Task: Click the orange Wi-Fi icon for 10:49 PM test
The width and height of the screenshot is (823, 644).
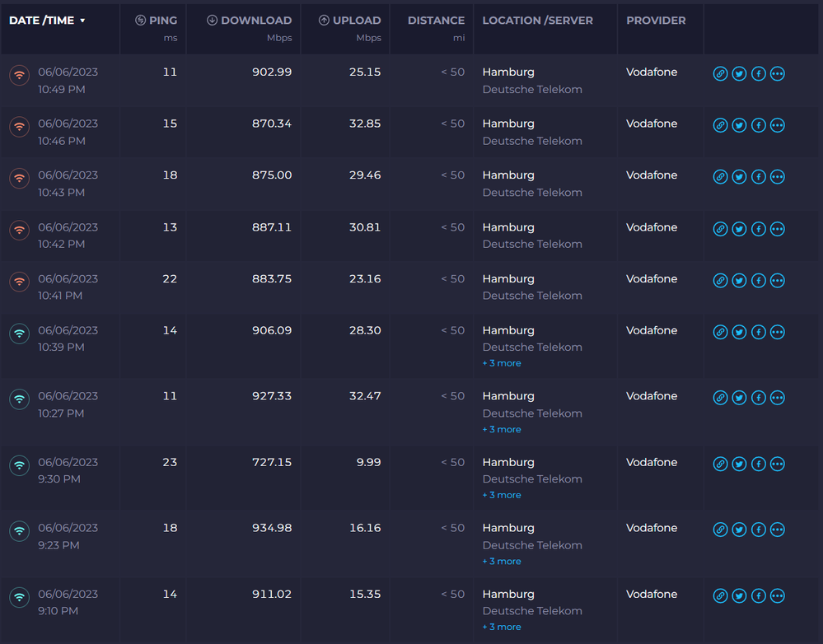Action: tap(20, 75)
